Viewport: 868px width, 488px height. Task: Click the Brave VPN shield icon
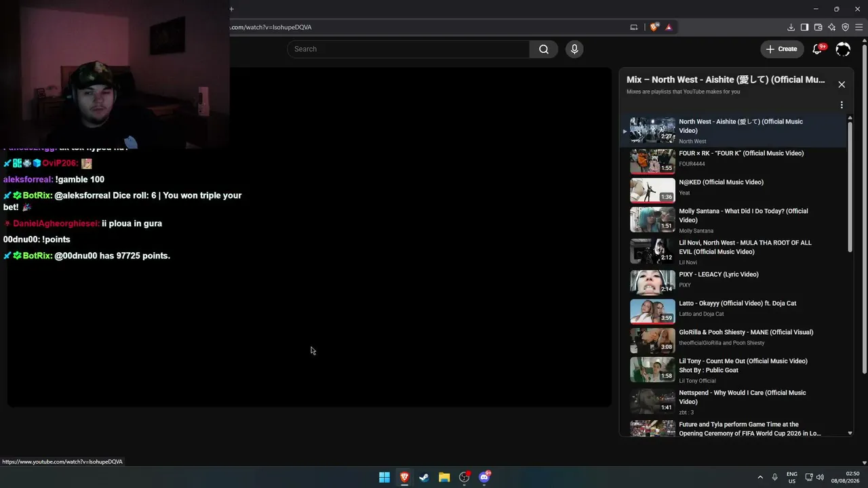[x=845, y=27]
